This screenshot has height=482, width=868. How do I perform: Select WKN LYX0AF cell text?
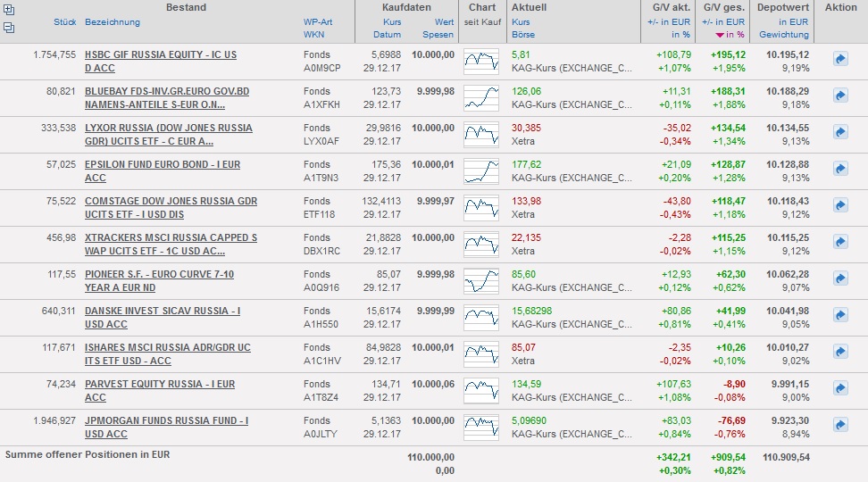pos(321,141)
